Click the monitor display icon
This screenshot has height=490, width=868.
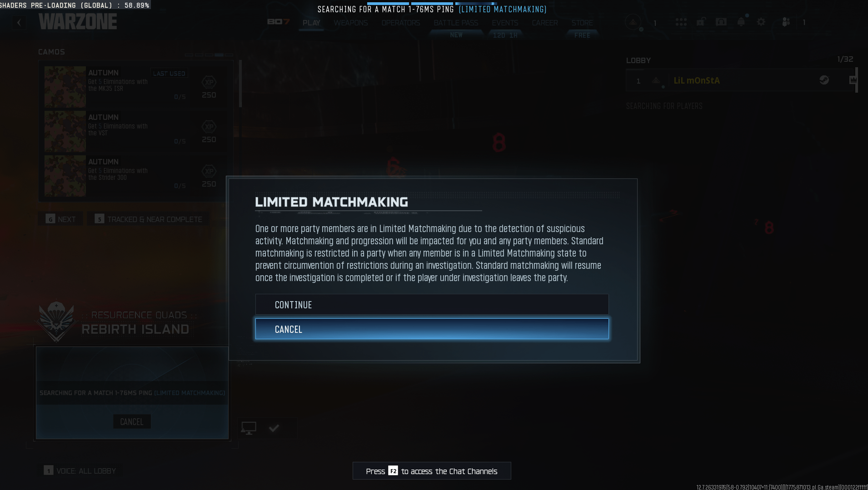249,428
